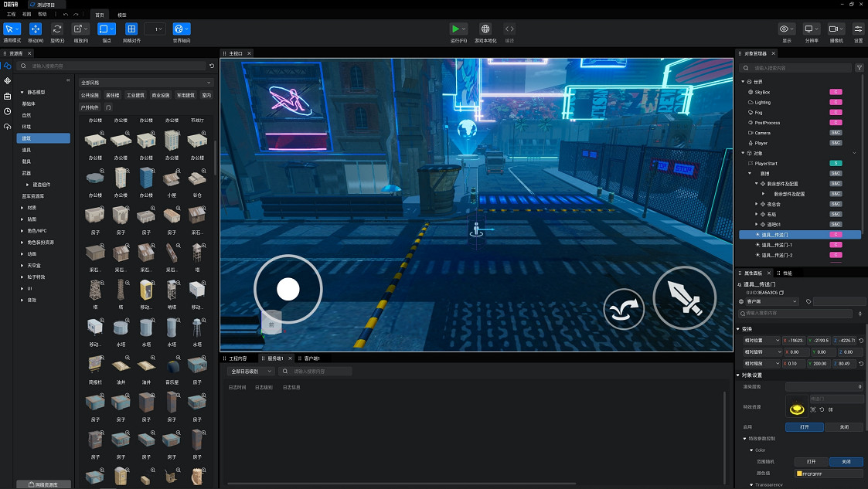This screenshot has height=489, width=868.
Task: Run the game with the green play button
Action: (x=456, y=29)
